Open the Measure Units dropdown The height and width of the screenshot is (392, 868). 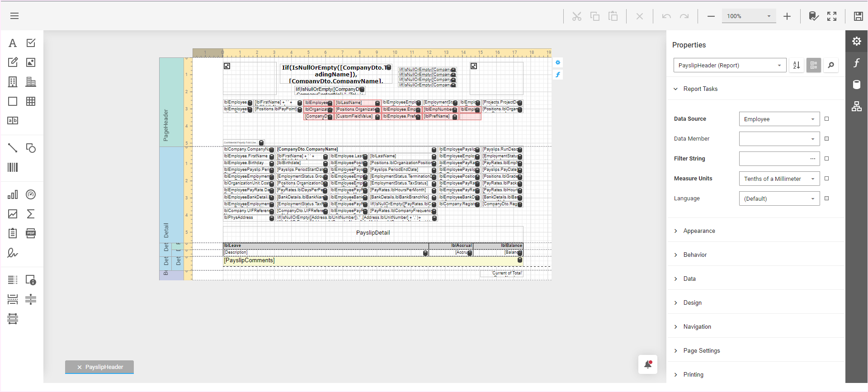point(779,179)
